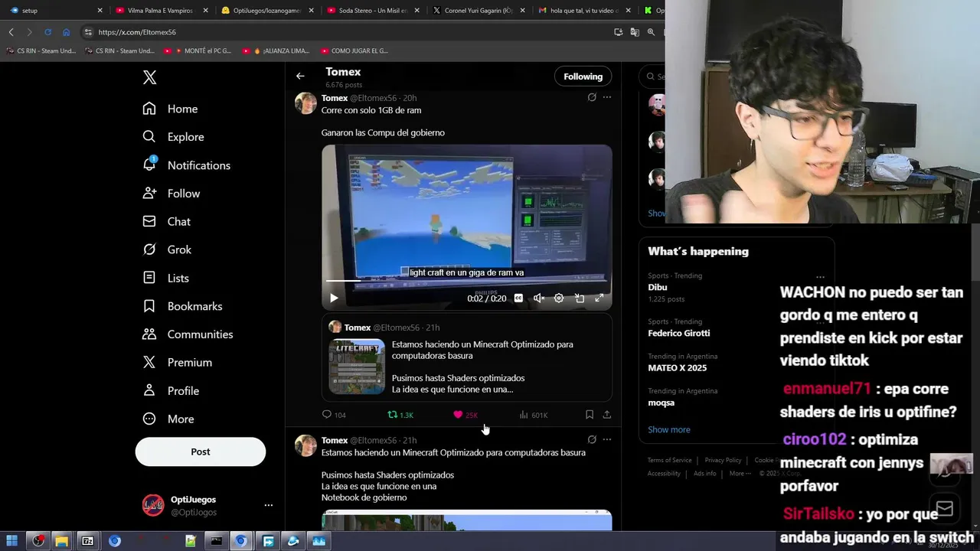Click the Lists icon in the sidebar

point(149,278)
